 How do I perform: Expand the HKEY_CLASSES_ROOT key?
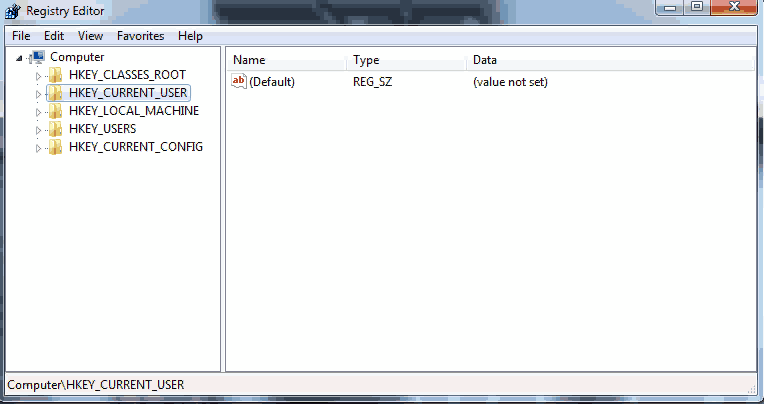[x=38, y=76]
